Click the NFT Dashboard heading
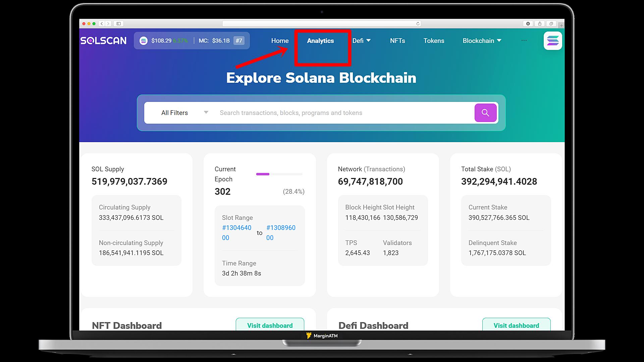 [x=127, y=325]
